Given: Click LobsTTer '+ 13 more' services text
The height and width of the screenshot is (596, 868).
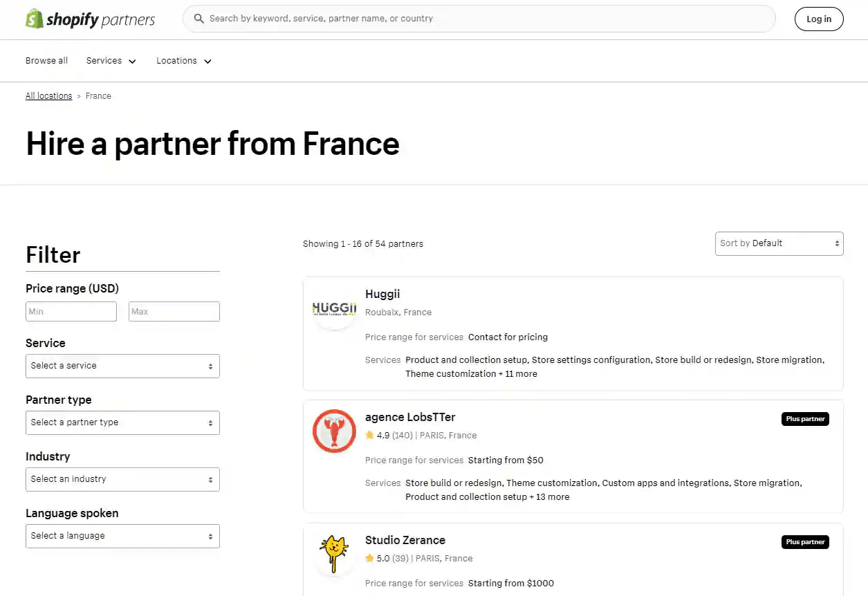Looking at the screenshot, I should point(550,497).
